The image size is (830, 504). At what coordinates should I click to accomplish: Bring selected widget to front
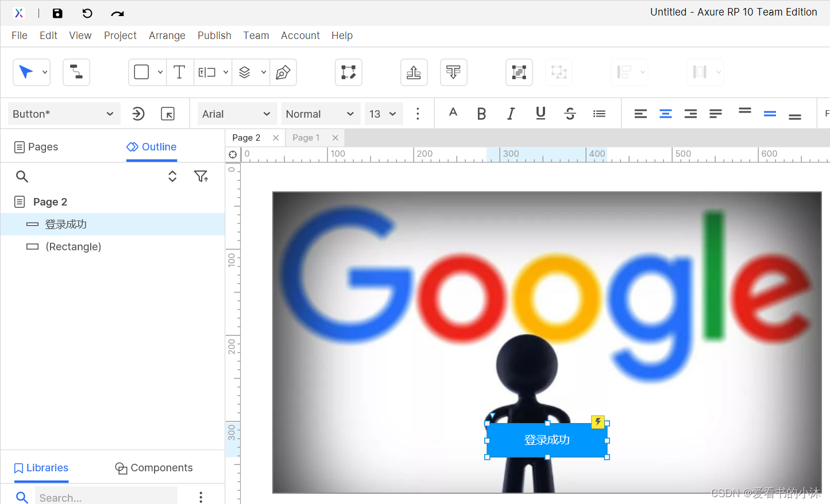coord(414,72)
